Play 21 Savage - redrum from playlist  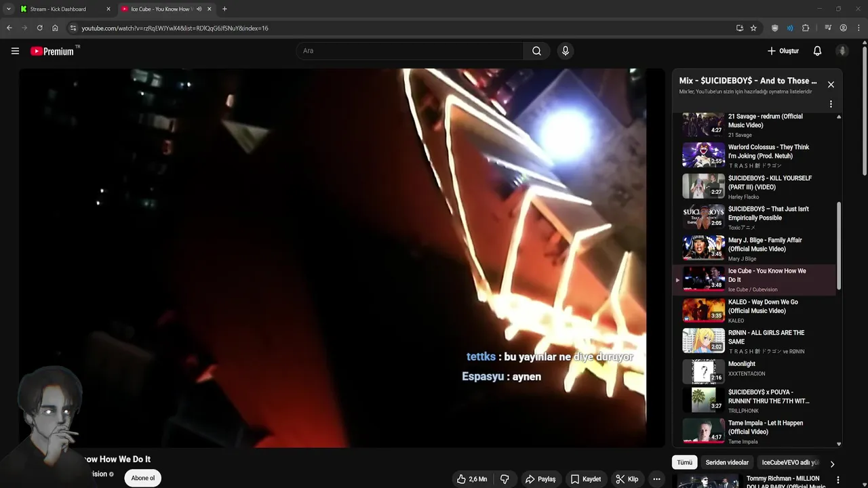(755, 125)
